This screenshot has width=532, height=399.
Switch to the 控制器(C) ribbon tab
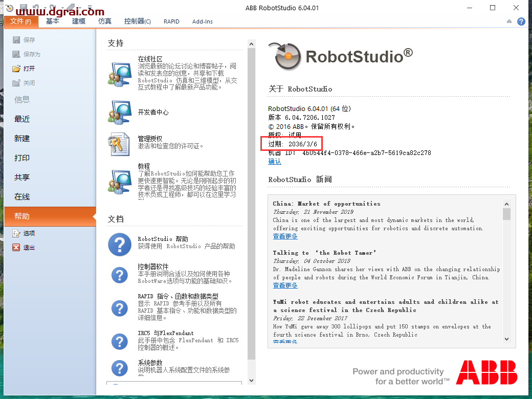[x=138, y=21]
